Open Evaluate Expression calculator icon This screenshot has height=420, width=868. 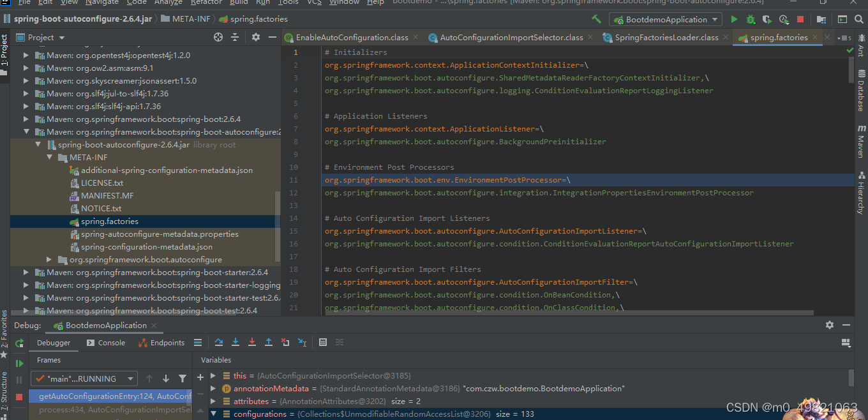pyautogui.click(x=323, y=343)
